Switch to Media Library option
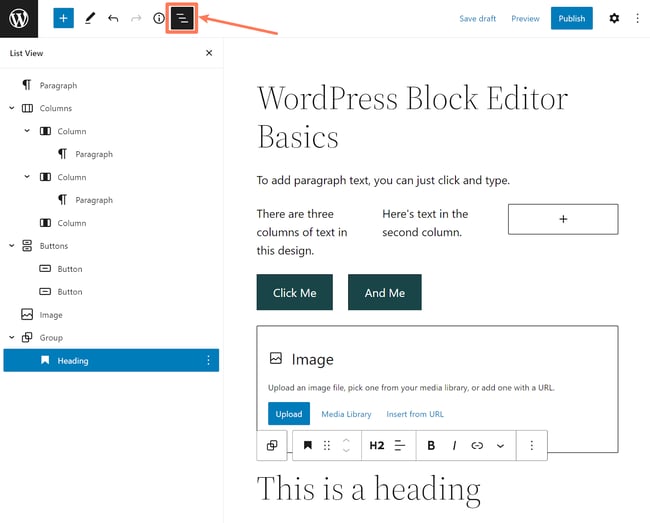Viewport: 650px width, 523px height. [346, 414]
